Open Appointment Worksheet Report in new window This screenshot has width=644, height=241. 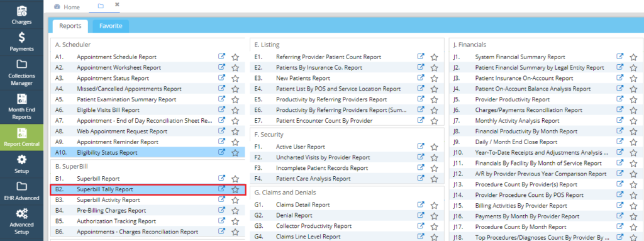click(221, 67)
